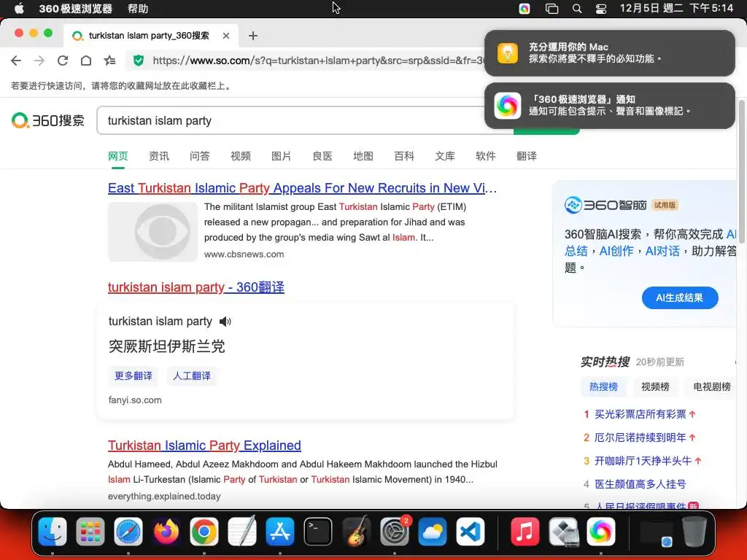Click the 人工翻译 button
747x560 pixels.
192,376
